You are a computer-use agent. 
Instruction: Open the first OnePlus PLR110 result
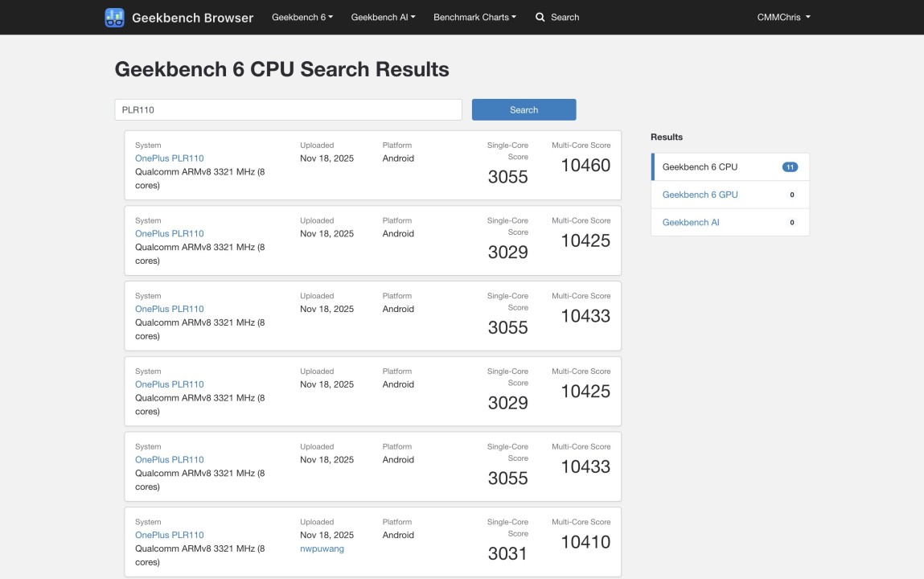coord(169,158)
